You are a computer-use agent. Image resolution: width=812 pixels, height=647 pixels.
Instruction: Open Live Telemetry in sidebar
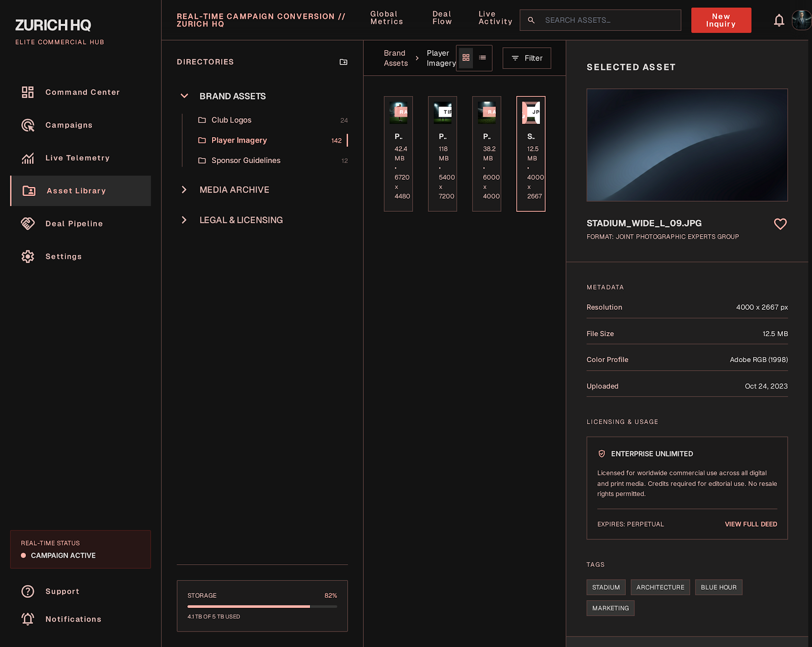point(81,158)
